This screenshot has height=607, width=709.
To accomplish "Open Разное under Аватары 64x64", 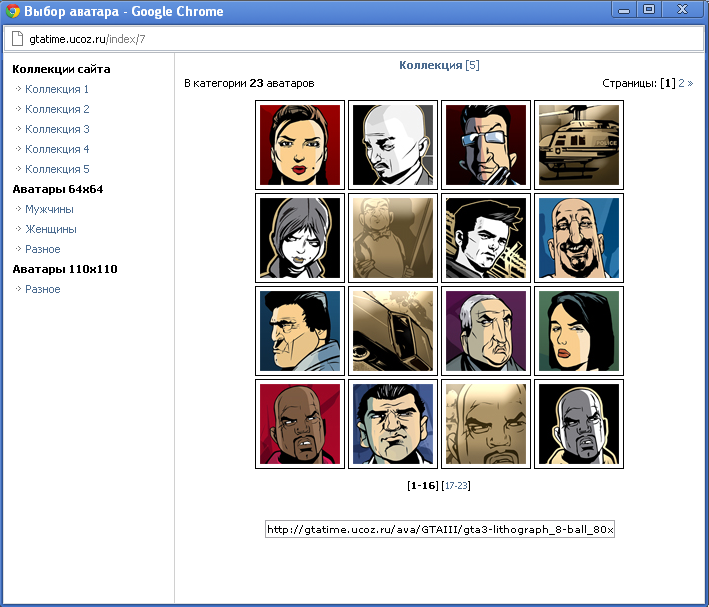I will 43,249.
